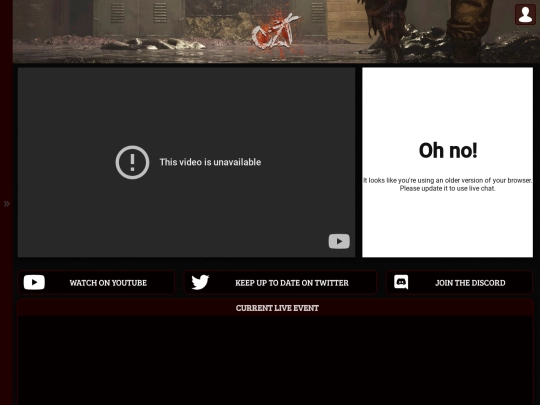Image resolution: width=540 pixels, height=405 pixels.
Task: Open Keep Up To Date On Twitter
Action: (x=280, y=282)
